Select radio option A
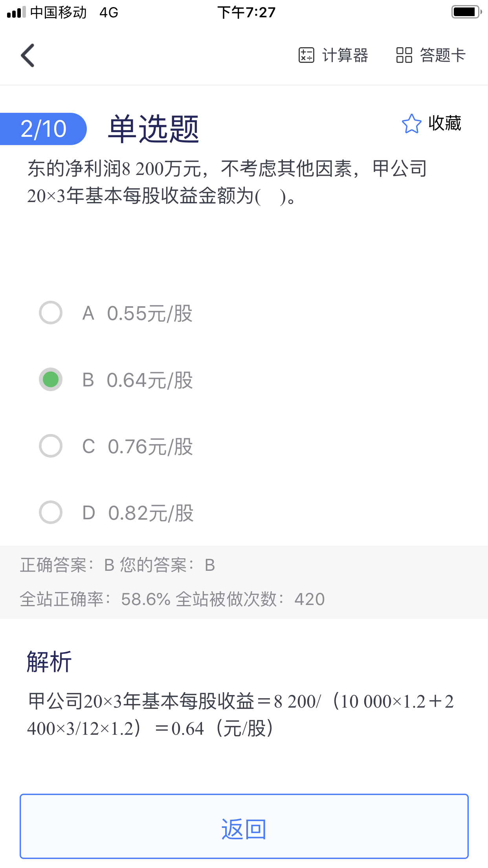Viewport: 488px width, 868px height. pos(51,313)
